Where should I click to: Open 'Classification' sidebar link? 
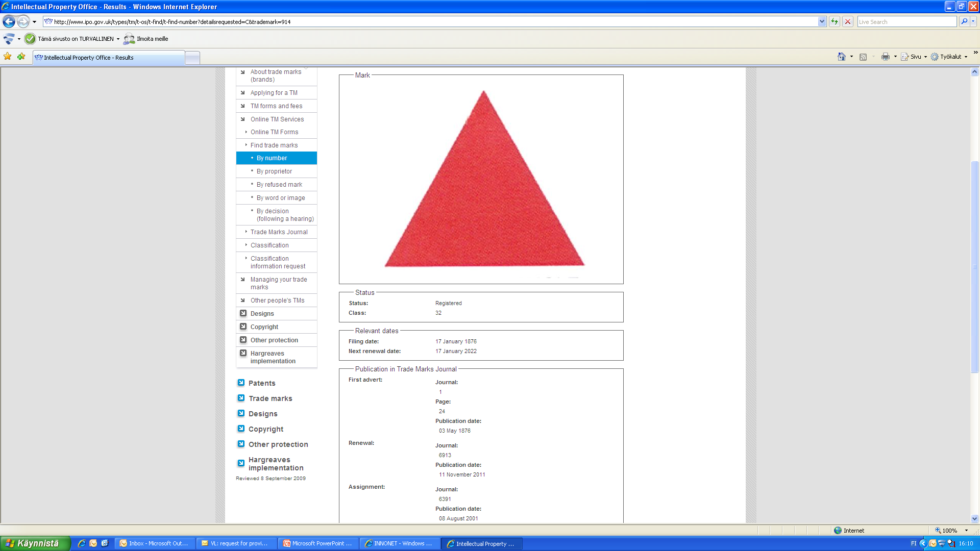[x=269, y=245]
